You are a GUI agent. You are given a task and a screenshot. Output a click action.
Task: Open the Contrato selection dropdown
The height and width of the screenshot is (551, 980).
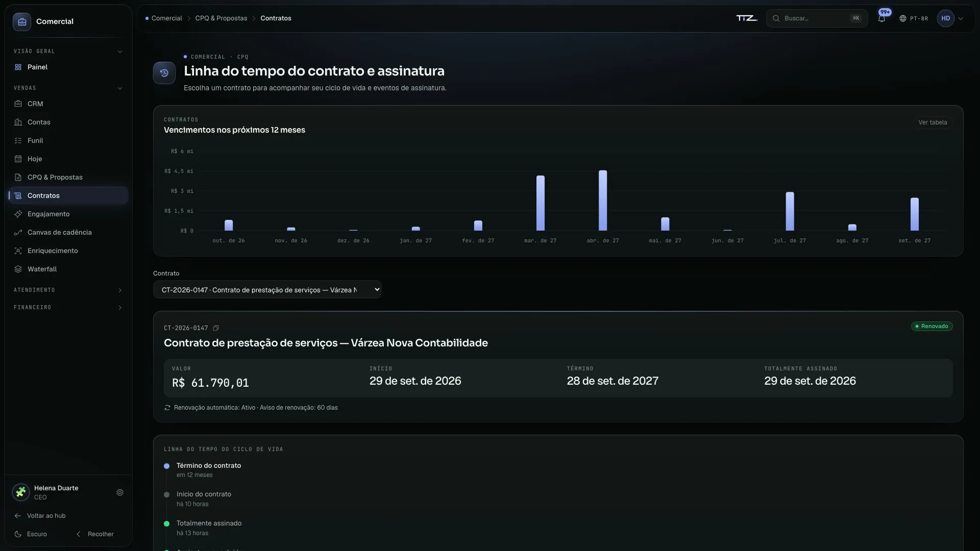click(x=267, y=290)
